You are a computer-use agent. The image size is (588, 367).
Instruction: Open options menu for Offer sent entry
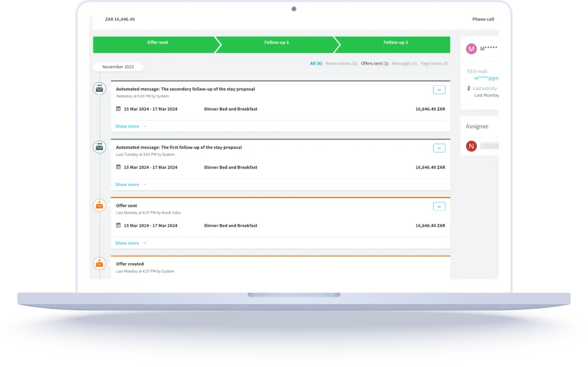439,206
